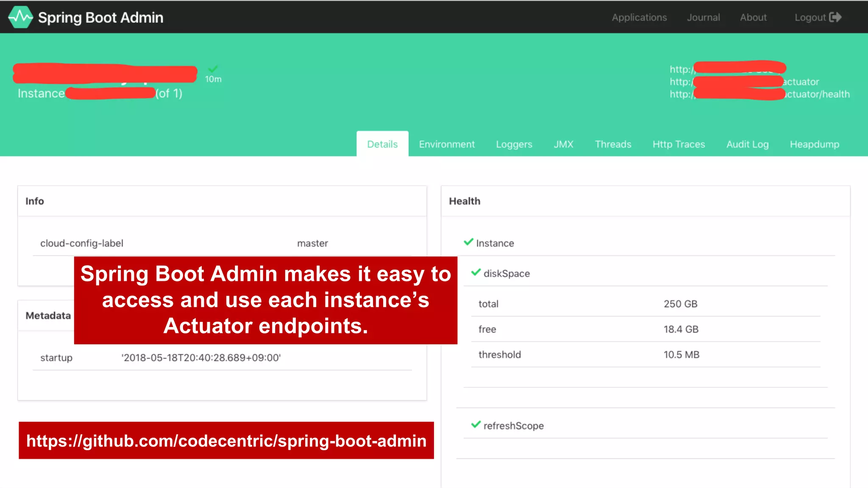Screen dimensions: 868x488
Task: Click the Logout arrow icon
Action: 835,17
